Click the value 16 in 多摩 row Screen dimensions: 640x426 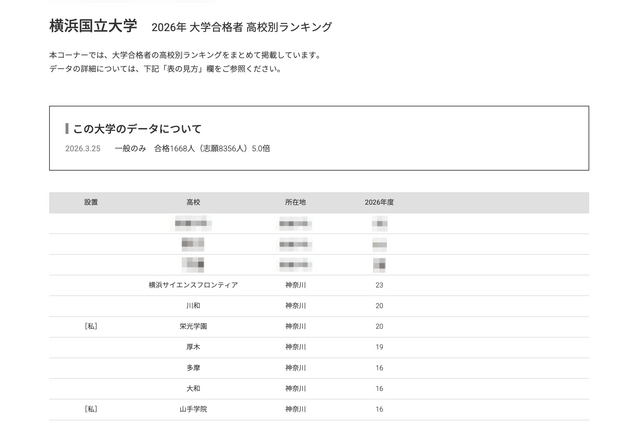[x=379, y=368]
